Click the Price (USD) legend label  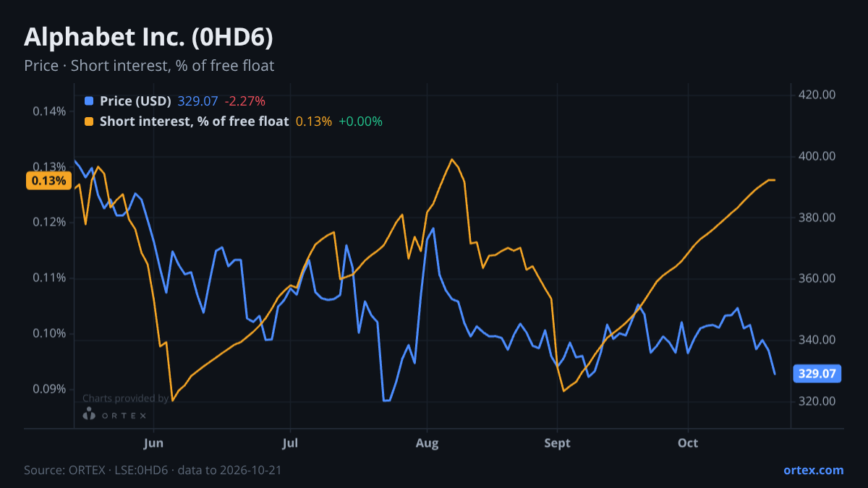tap(135, 100)
